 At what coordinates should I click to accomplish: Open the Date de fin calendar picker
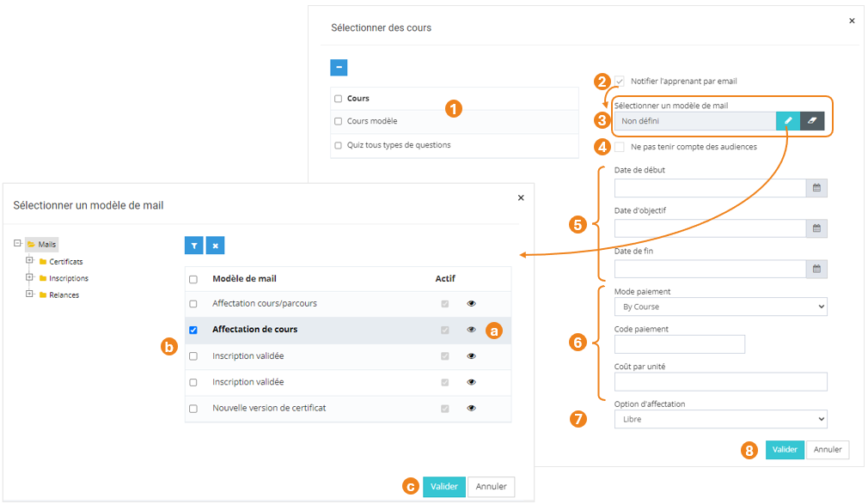click(816, 270)
